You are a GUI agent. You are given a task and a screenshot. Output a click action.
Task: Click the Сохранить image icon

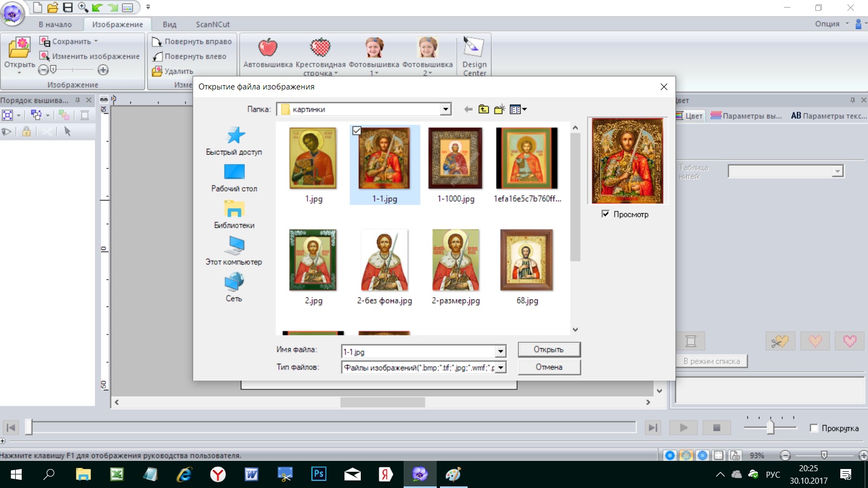click(x=44, y=41)
